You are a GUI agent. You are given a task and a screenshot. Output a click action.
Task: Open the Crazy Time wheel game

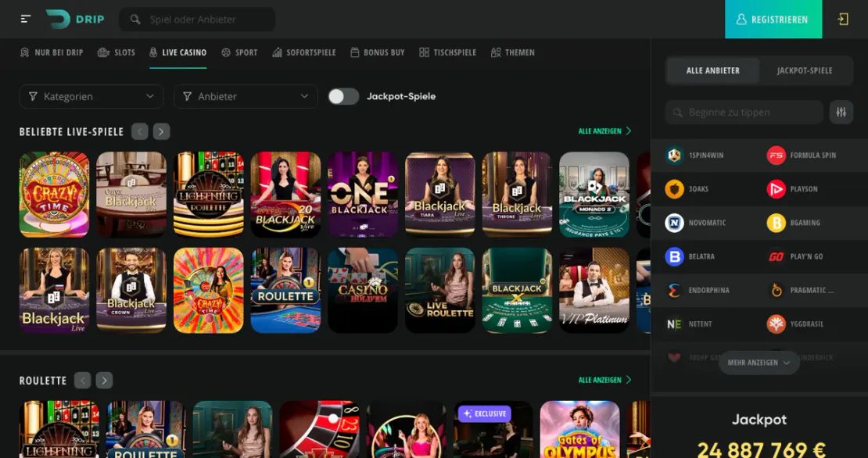54,195
